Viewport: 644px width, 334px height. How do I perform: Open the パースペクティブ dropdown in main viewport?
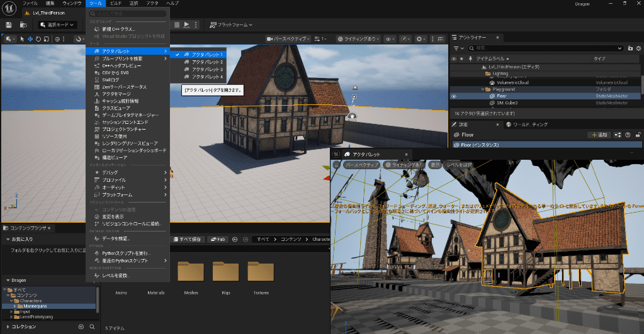click(x=288, y=39)
